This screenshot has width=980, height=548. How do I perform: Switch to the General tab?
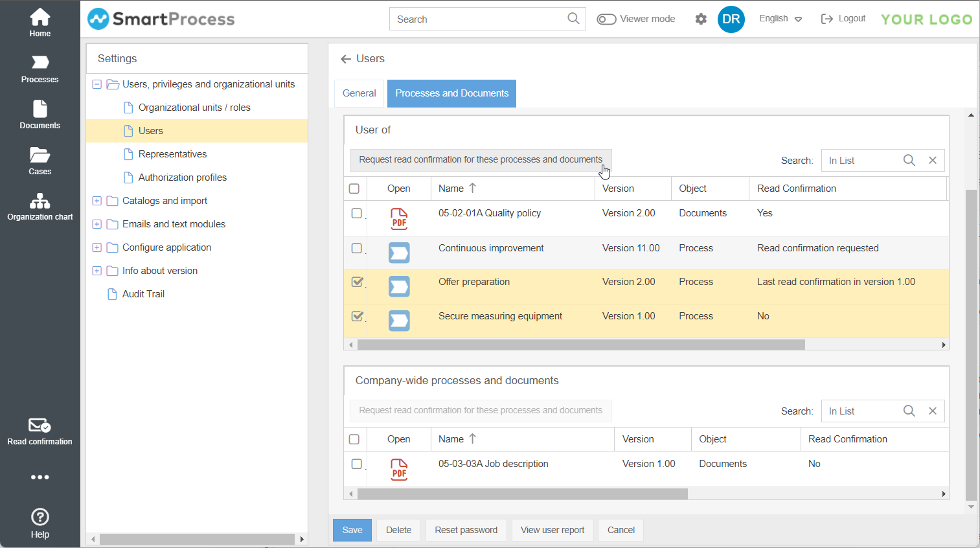[359, 93]
